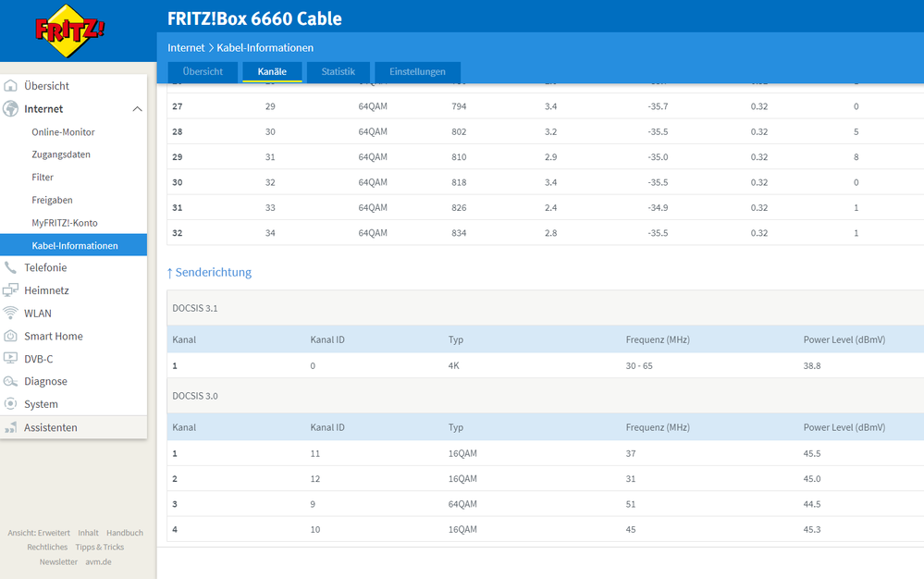Click the 4K type cell
Screen dimensions: 924x579
[x=454, y=365]
